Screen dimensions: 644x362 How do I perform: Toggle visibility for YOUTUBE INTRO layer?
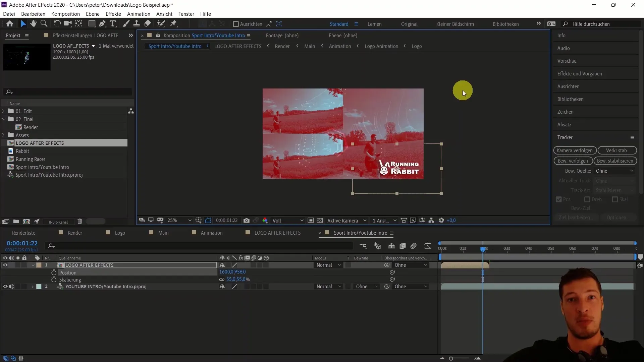[x=5, y=287]
